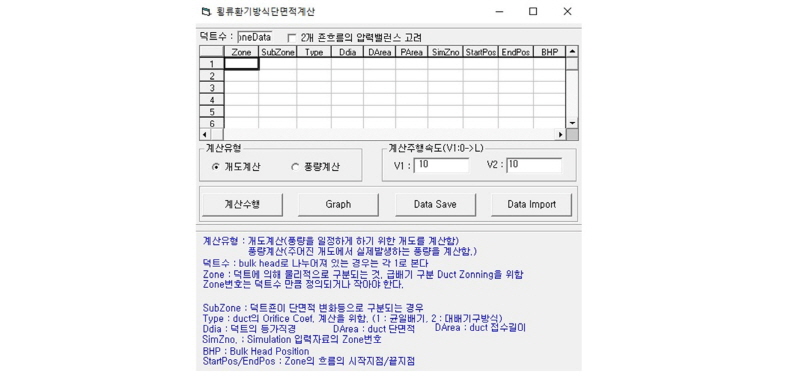The height and width of the screenshot is (381, 800).
Task: Click the Zone column header
Action: coord(241,52)
